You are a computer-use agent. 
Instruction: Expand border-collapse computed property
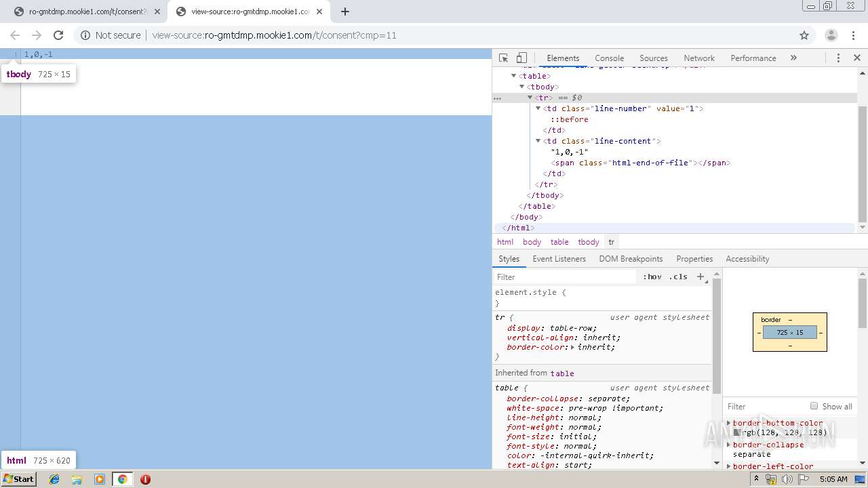tap(729, 445)
